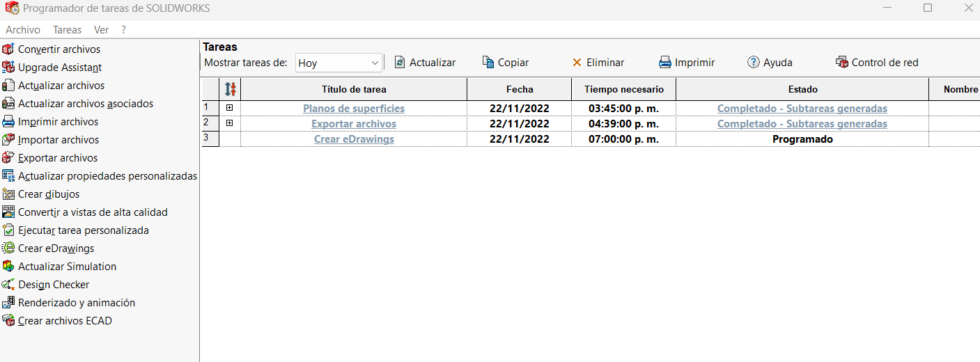Open the Crear eDrawings task link in table
This screenshot has width=980, height=362.
354,139
